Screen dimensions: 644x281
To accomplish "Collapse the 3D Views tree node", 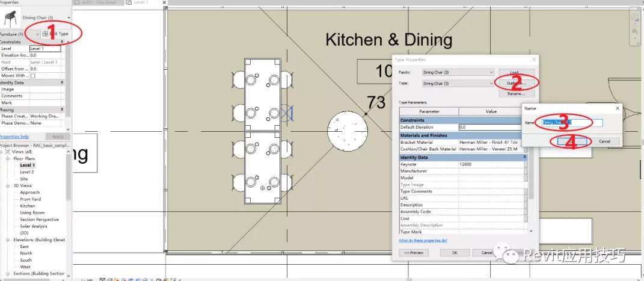I will (8, 186).
